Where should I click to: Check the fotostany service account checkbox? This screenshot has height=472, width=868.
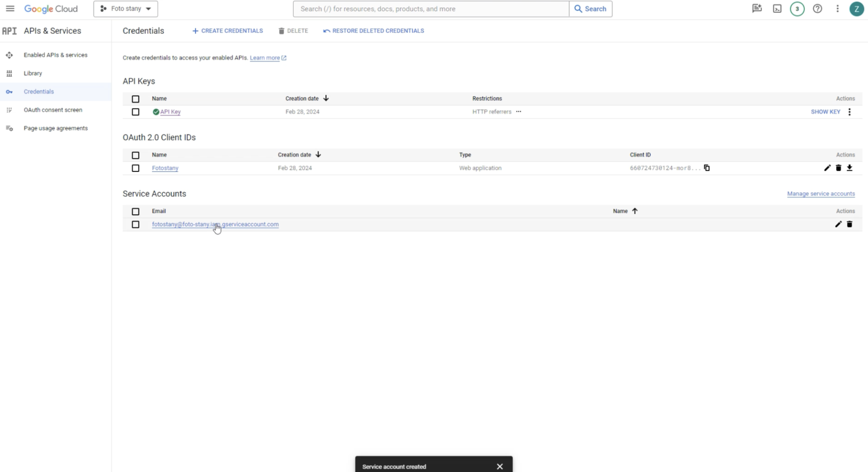tap(136, 225)
